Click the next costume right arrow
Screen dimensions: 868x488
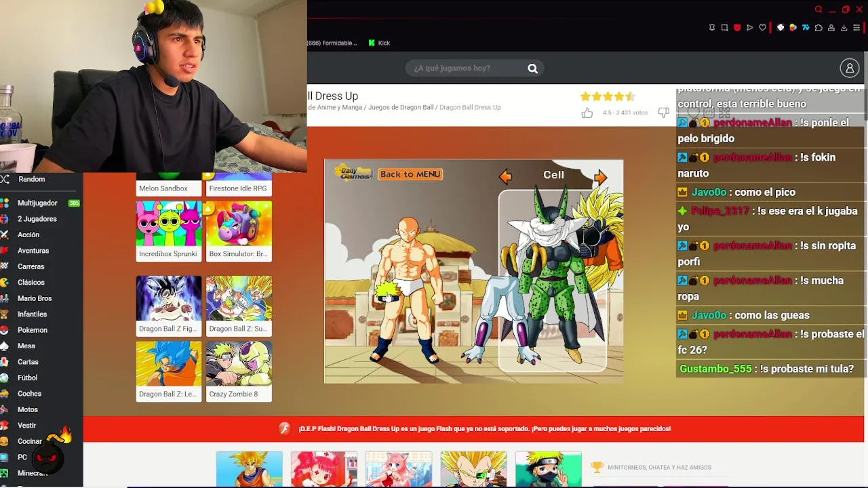(601, 177)
